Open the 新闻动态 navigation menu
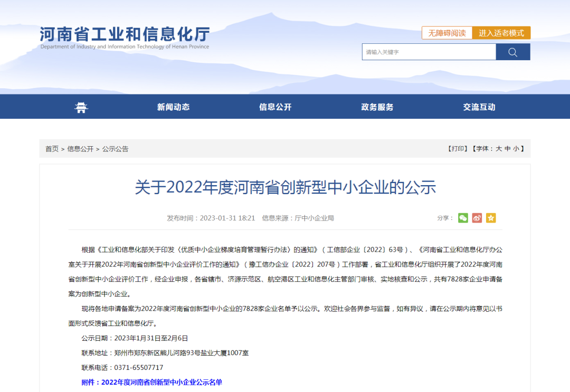 [x=173, y=107]
